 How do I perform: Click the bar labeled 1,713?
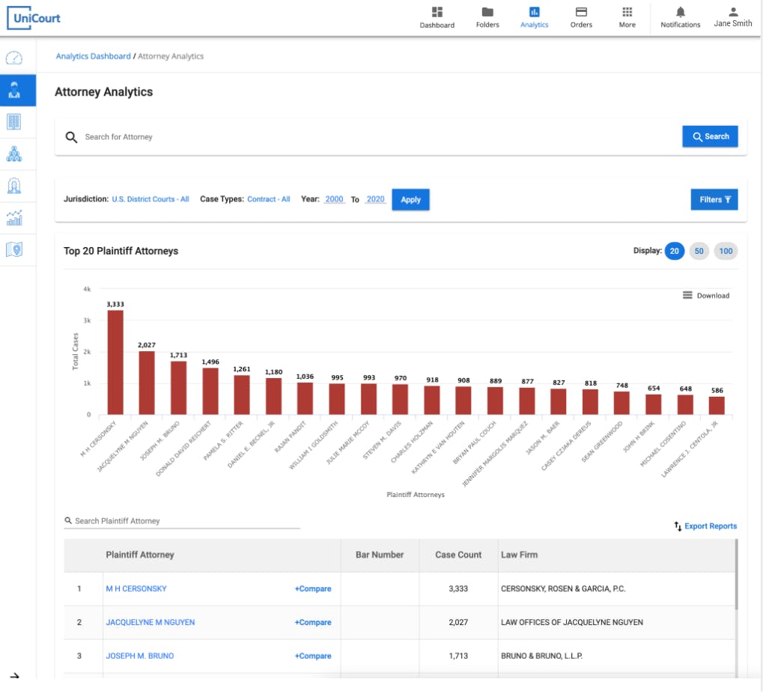(x=179, y=388)
